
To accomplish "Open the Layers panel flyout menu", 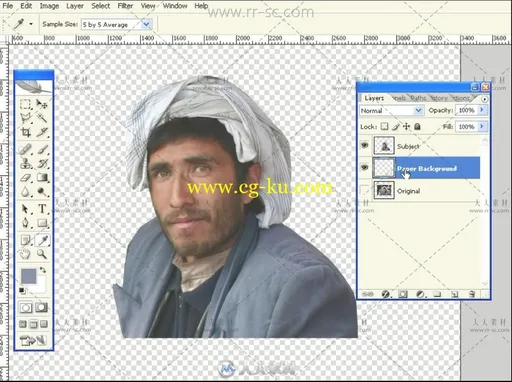I will (484, 99).
